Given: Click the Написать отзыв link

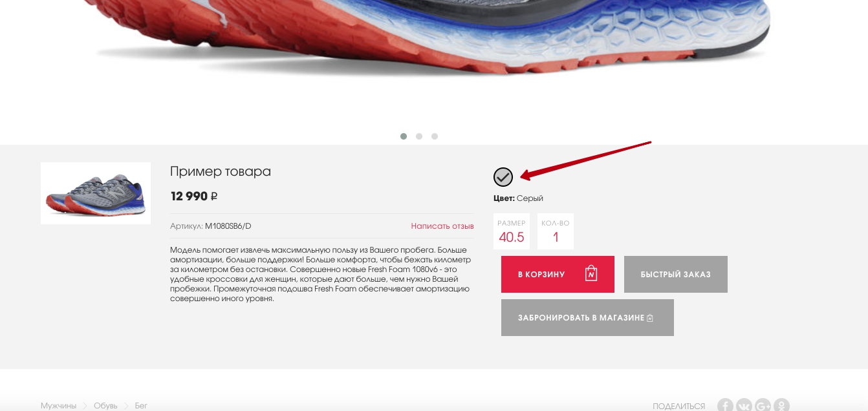Looking at the screenshot, I should pyautogui.click(x=442, y=226).
